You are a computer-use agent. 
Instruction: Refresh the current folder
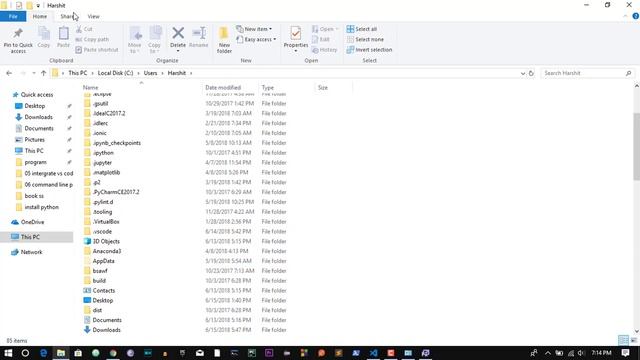(531, 73)
